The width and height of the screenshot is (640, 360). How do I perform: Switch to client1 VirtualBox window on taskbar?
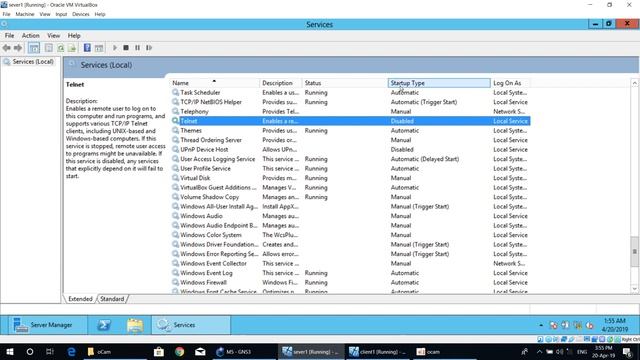click(378, 351)
